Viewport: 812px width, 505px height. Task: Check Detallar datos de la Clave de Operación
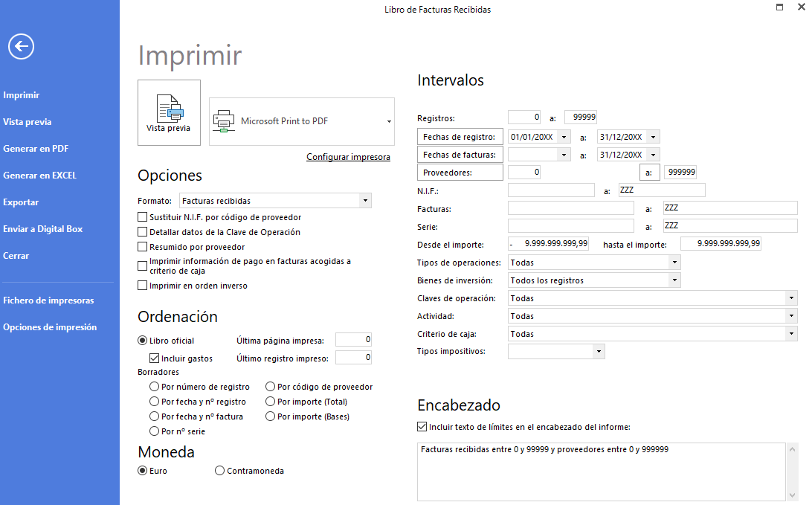(143, 232)
